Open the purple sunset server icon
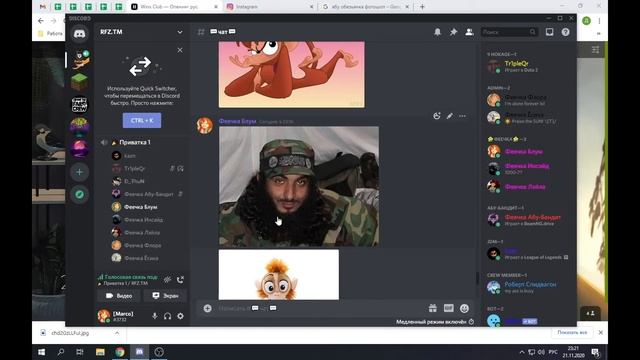This screenshot has width=640, height=360. click(x=80, y=149)
